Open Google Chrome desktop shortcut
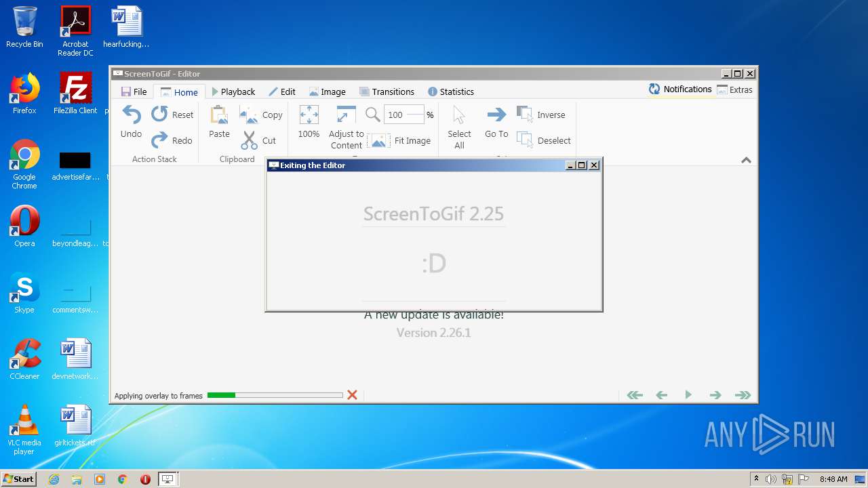The image size is (868, 488). 24,164
